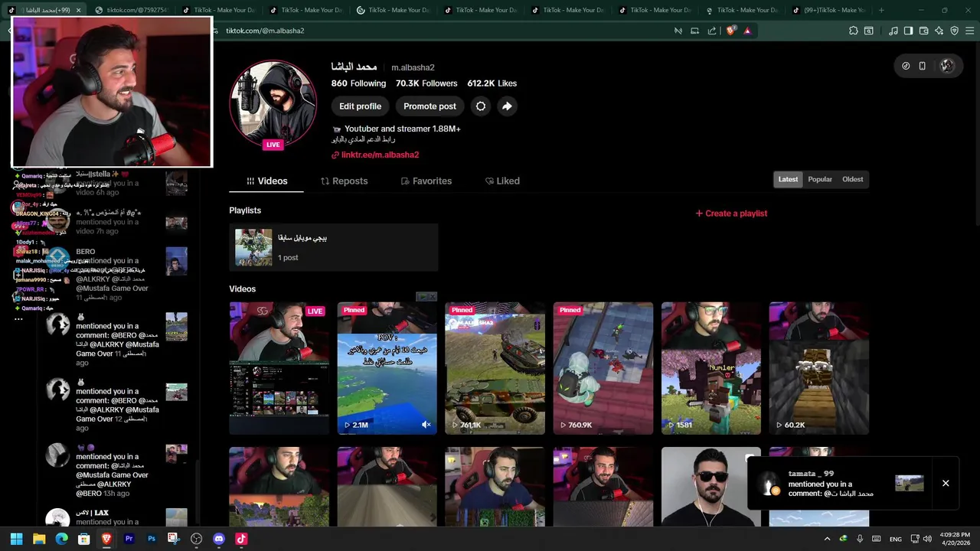Open a new browser tab with plus button
The image size is (980, 551).
[881, 10]
